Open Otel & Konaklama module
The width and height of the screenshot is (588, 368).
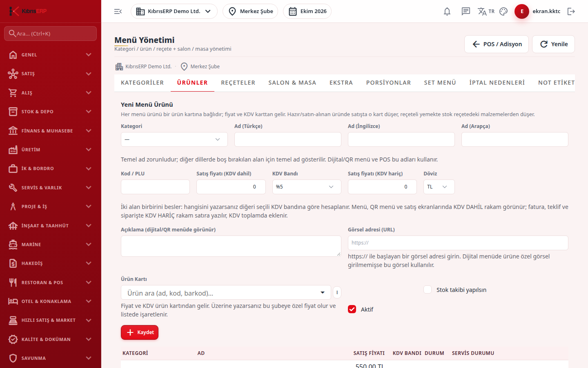coord(51,301)
